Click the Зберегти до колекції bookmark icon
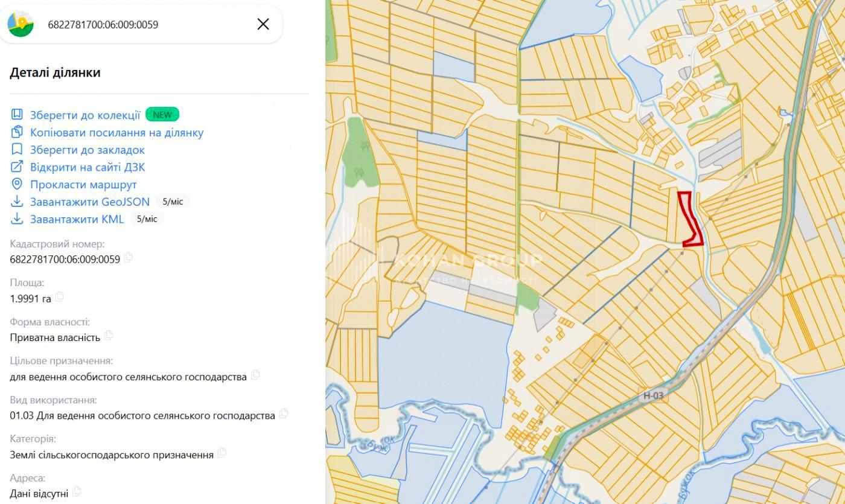845x504 pixels. [x=17, y=115]
